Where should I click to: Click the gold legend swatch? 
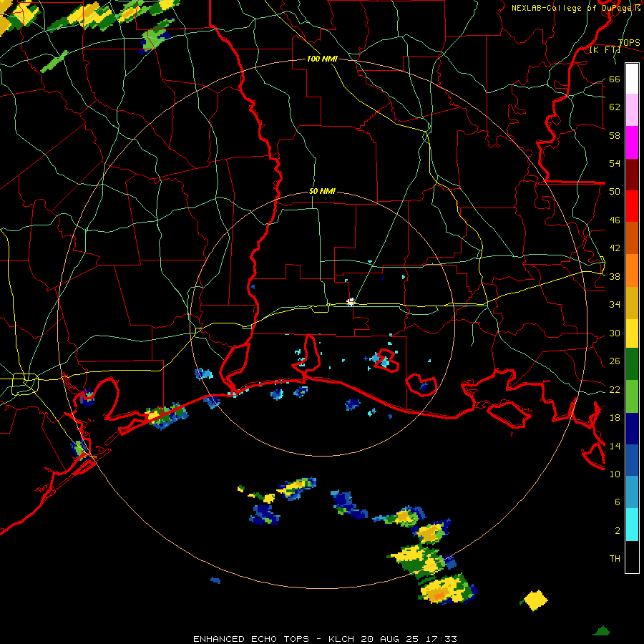[632, 303]
